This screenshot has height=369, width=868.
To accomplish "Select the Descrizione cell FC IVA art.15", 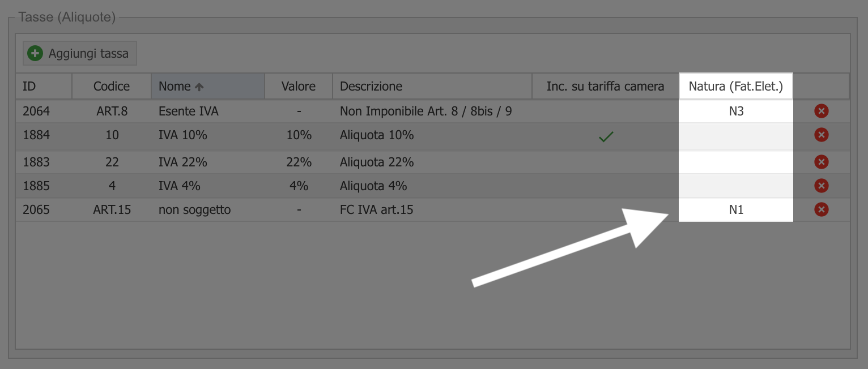I will tap(377, 210).
